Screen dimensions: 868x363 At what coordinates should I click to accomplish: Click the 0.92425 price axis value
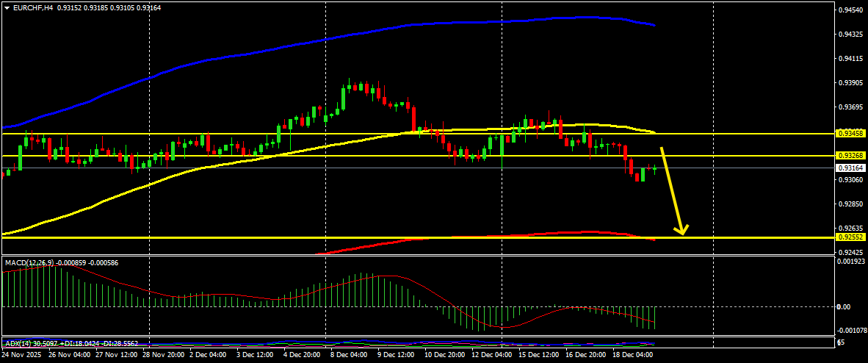pyautogui.click(x=851, y=252)
